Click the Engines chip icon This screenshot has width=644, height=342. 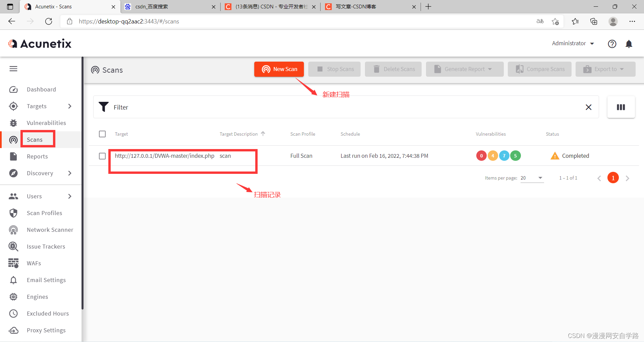pos(13,297)
